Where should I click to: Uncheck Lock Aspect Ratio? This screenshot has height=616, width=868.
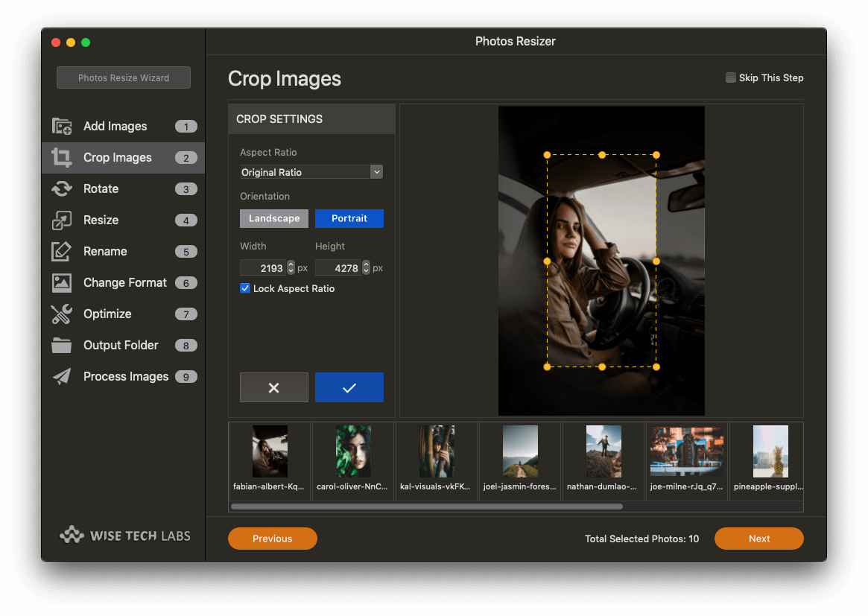245,288
